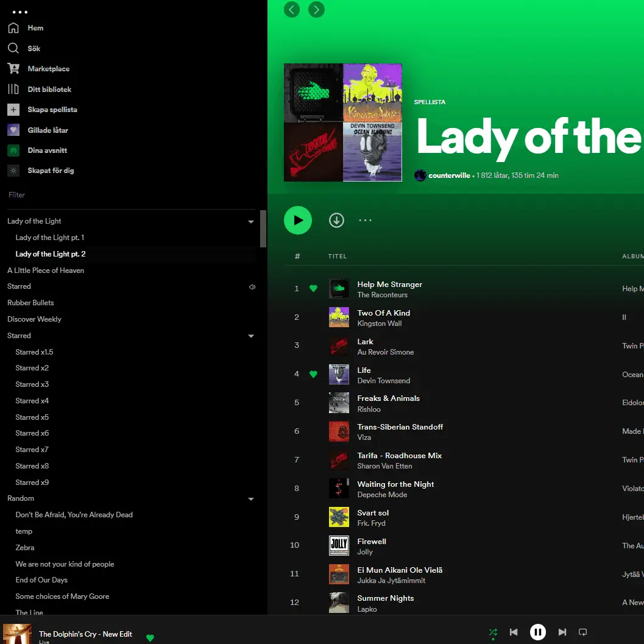Select track Two Of A Kind
Screen dimensions: 644x644
click(384, 313)
